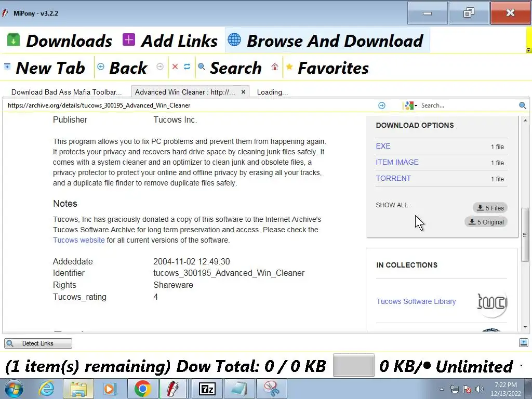532x399 pixels.
Task: Download the 5 Original files
Action: [x=486, y=222]
